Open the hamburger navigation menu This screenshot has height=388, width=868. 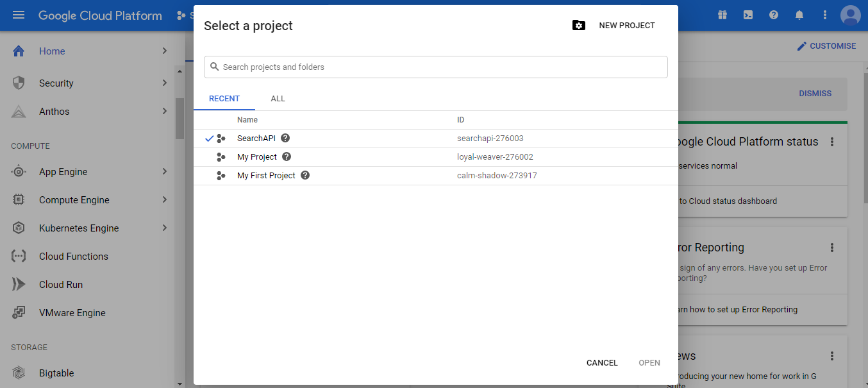[x=19, y=15]
